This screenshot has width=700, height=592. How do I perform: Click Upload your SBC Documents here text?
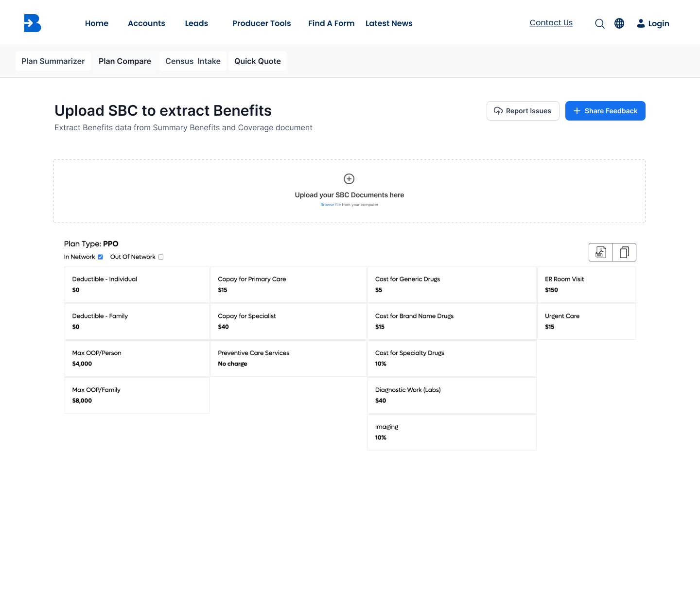click(x=349, y=195)
